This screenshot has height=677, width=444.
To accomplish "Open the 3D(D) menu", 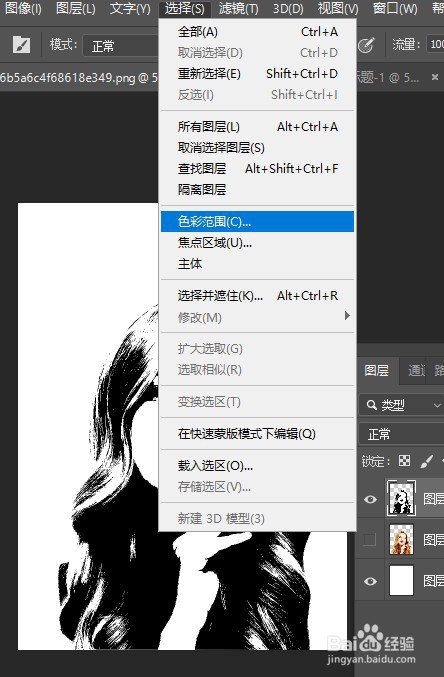I will click(288, 8).
